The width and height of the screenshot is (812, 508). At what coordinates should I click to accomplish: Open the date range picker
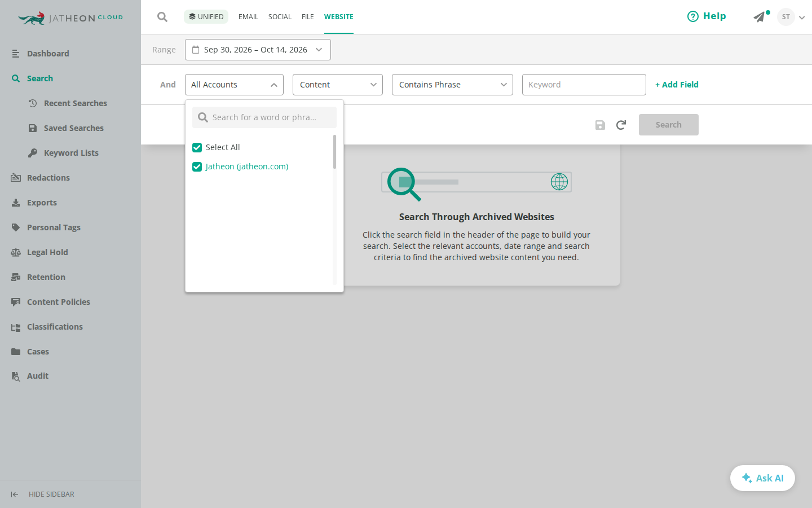(x=258, y=50)
